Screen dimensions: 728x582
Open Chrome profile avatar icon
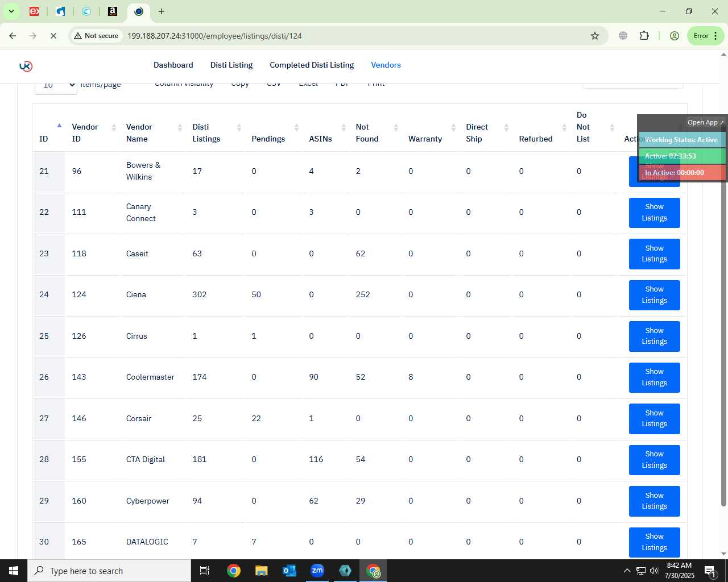tap(675, 36)
